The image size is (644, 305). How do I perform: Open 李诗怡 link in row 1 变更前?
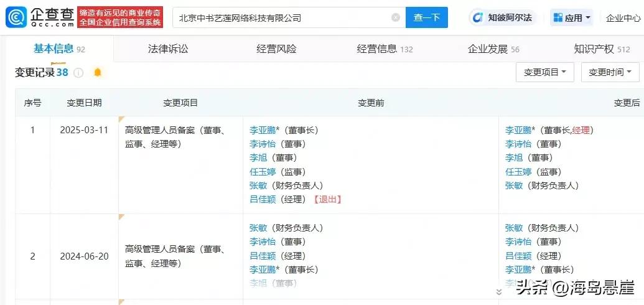pos(263,144)
